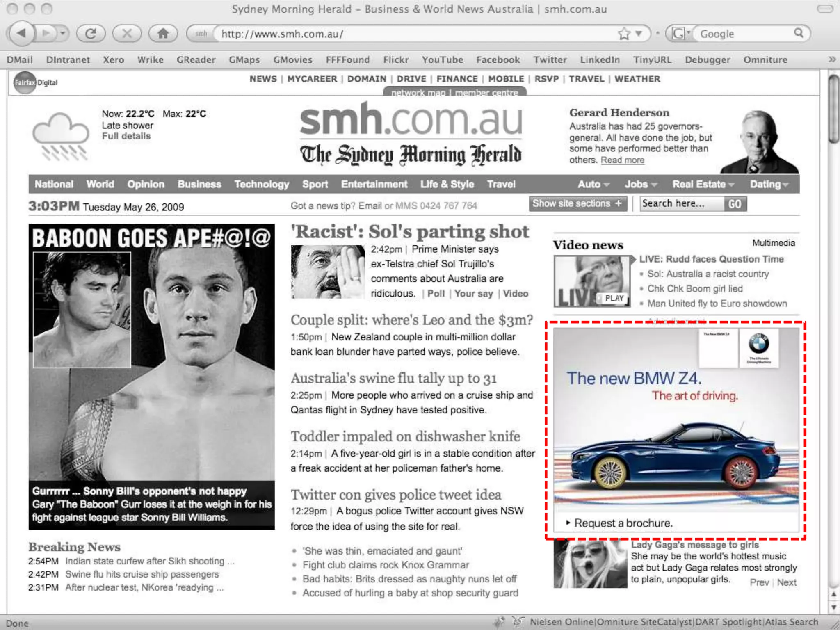Viewport: 840px width, 630px height.
Task: Click the GO search button
Action: [x=735, y=204]
